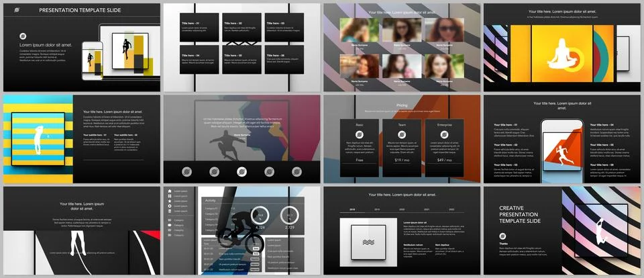
Task: Click the leftmost circle icon under the skateboarder slide
Action: pyautogui.click(x=187, y=171)
